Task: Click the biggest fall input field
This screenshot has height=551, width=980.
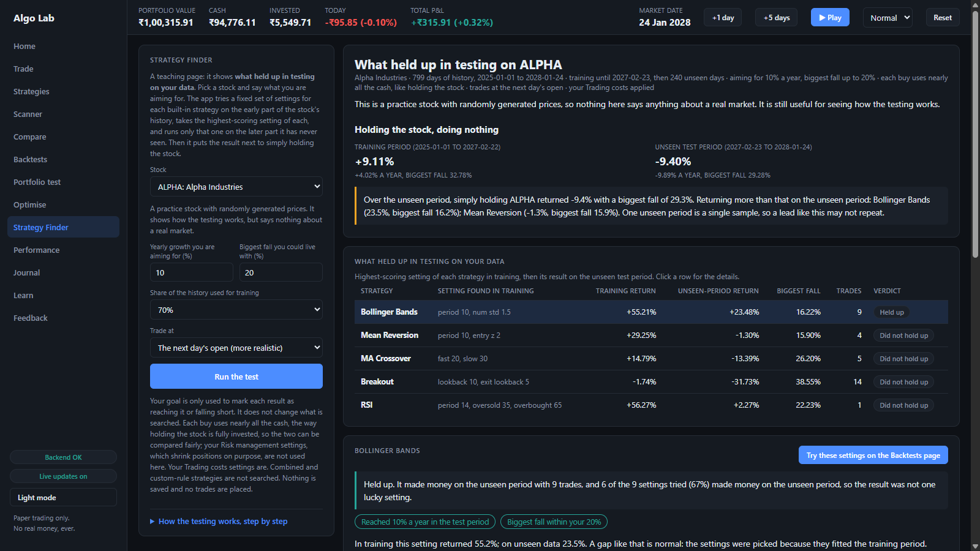Action: 281,272
